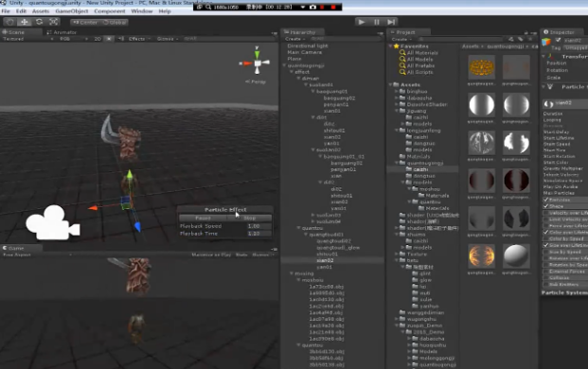Viewport: 588px width, 369px height.
Task: Select the Move tool in toolbar
Action: (25, 22)
